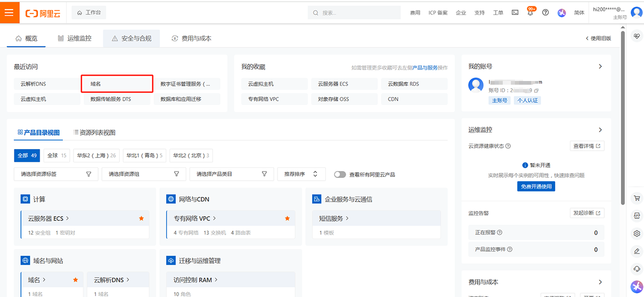Click the 查看详情 button
This screenshot has width=644, height=297.
[x=587, y=146]
